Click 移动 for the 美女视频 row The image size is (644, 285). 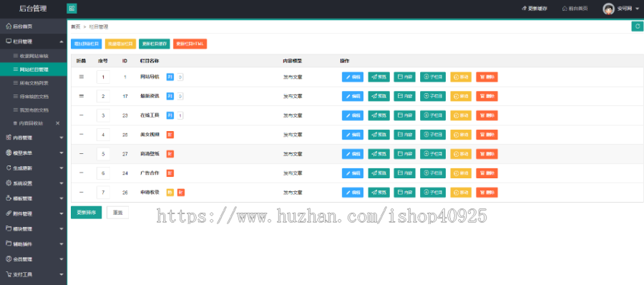pyautogui.click(x=461, y=135)
